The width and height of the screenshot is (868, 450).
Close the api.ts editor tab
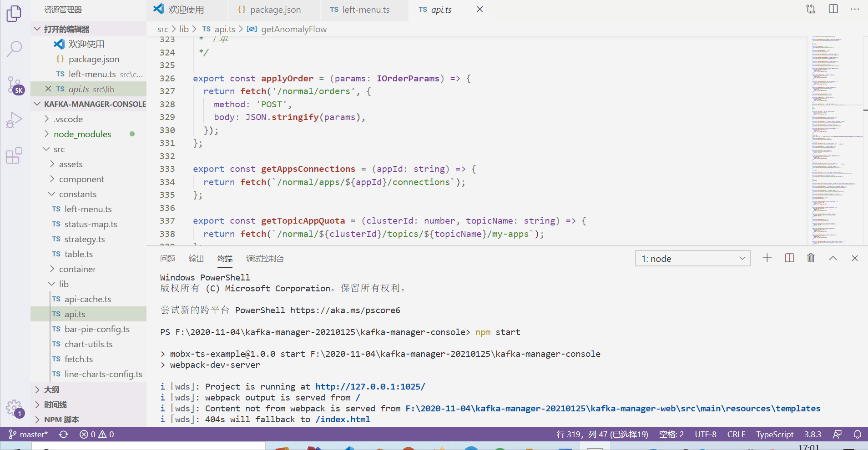479,9
